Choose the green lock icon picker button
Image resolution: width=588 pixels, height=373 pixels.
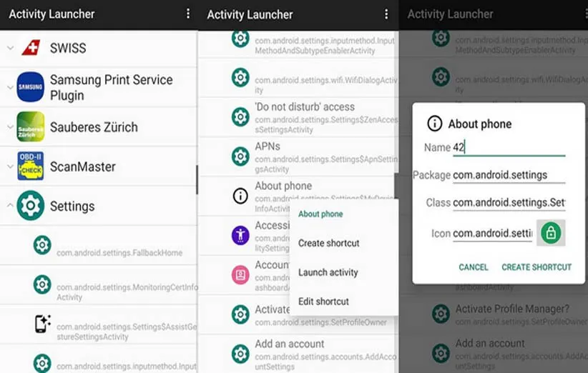click(551, 233)
